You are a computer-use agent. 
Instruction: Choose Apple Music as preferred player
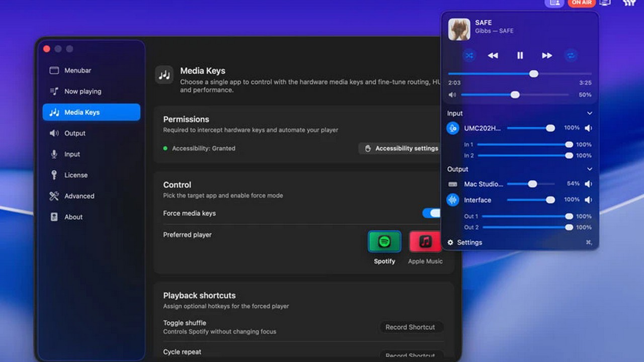[x=425, y=242]
